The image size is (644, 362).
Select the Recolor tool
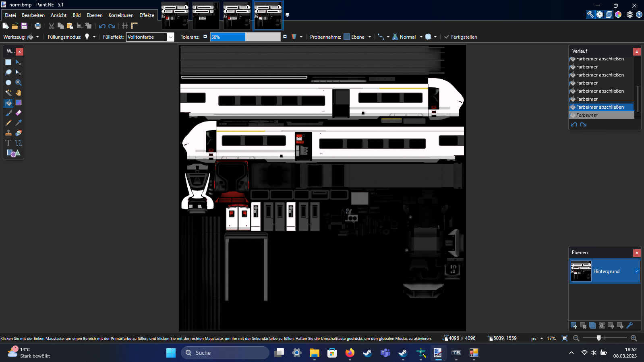pos(19,133)
